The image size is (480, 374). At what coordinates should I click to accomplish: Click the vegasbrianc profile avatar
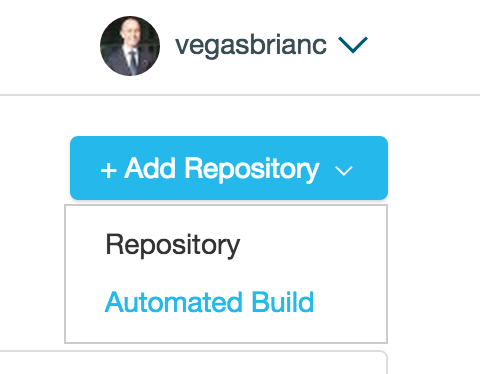click(x=130, y=46)
